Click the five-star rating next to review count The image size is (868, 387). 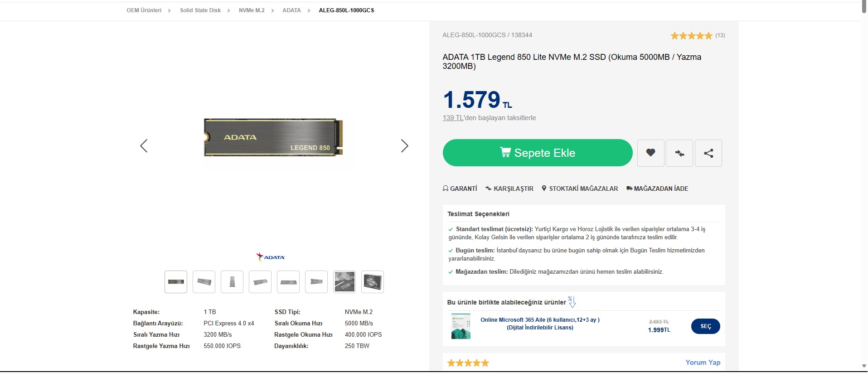tap(691, 35)
